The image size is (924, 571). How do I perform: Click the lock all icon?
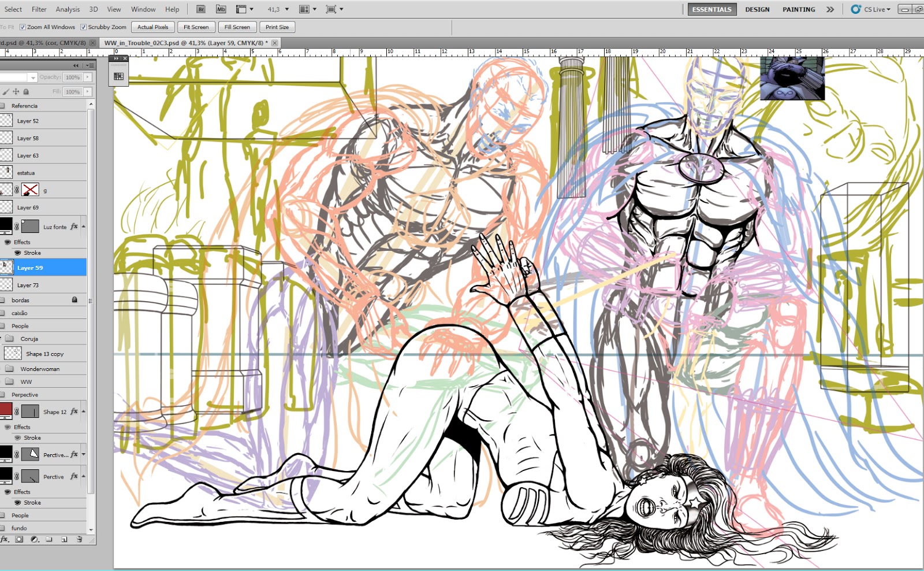(26, 91)
